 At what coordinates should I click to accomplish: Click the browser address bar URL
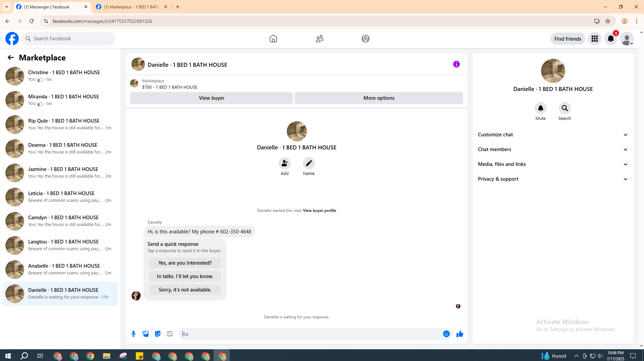(102, 21)
